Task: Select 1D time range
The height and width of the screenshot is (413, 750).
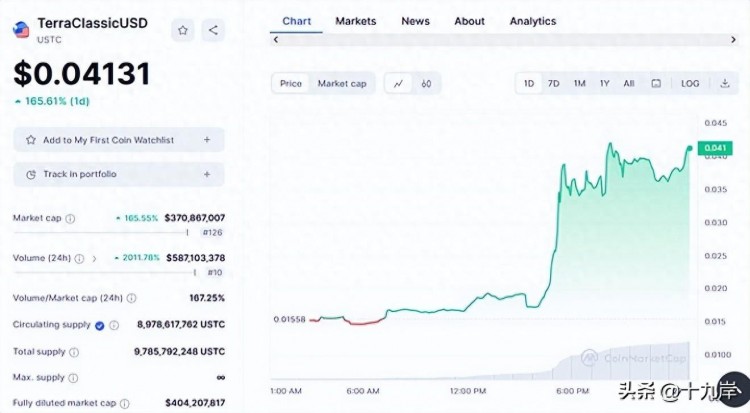Action: [x=529, y=83]
